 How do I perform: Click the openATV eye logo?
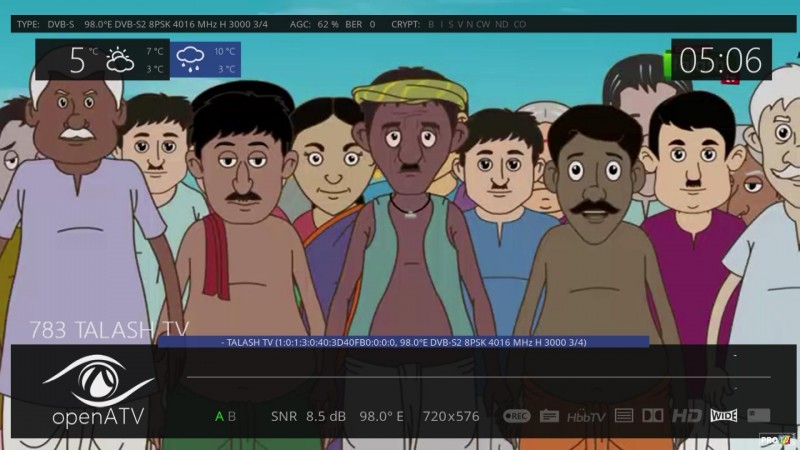(x=98, y=378)
